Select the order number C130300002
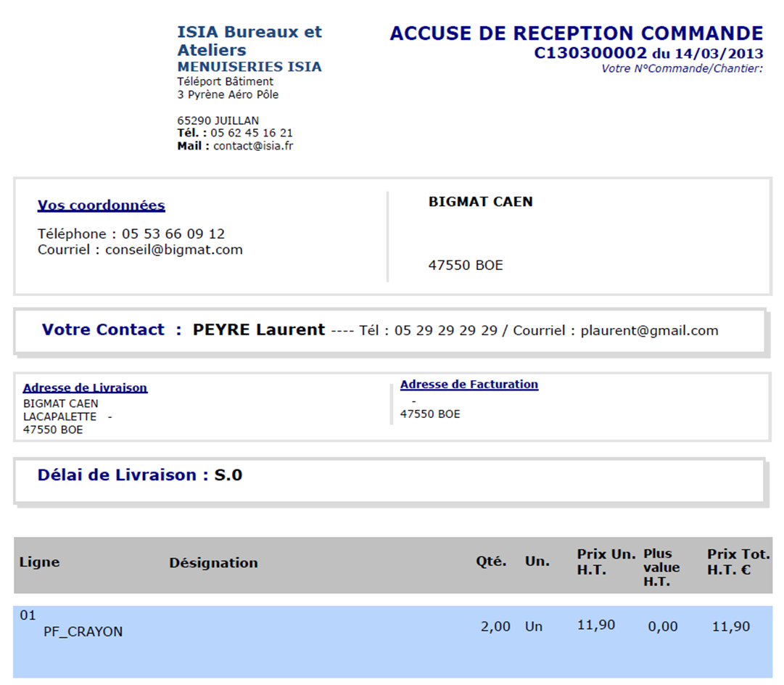 [590, 53]
